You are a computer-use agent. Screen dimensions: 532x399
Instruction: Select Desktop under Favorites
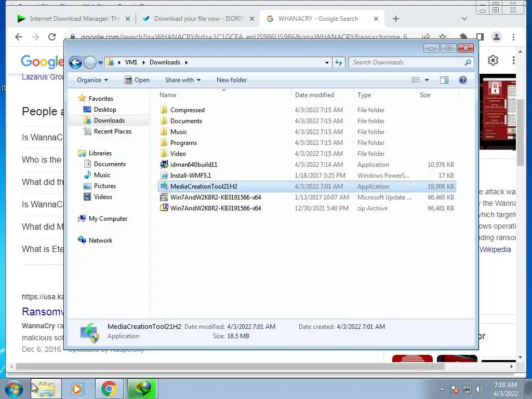[105, 110]
